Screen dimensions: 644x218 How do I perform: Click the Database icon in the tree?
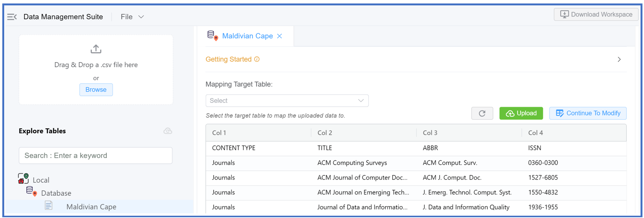(31, 191)
